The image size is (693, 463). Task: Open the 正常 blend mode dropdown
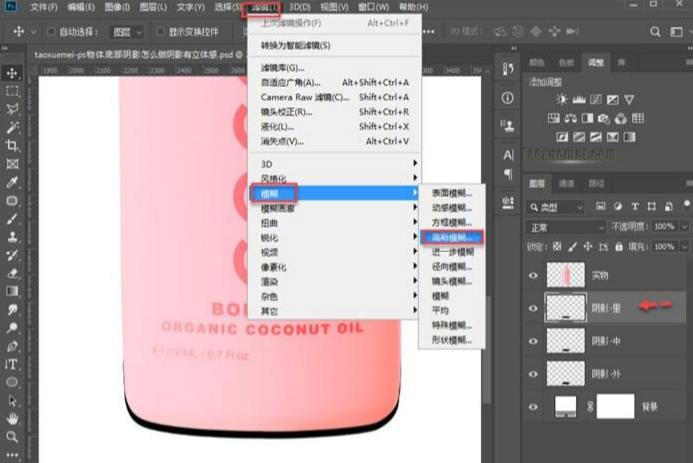point(565,228)
